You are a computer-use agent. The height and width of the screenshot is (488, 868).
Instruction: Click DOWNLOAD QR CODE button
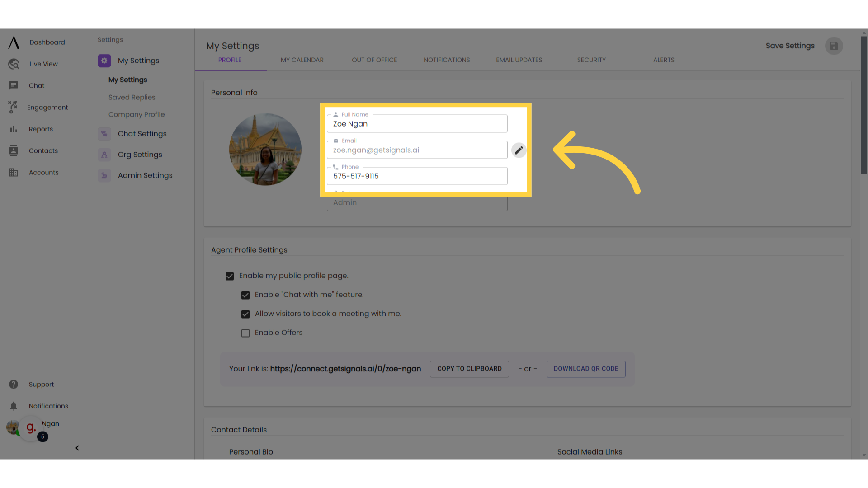pyautogui.click(x=586, y=369)
